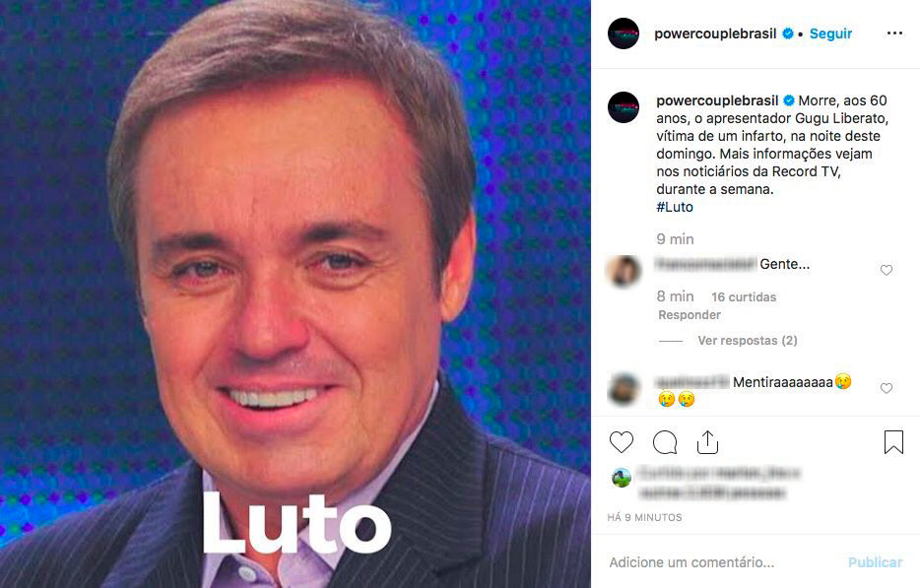Focus the 'Adicione um comentário...' field

pyautogui.click(x=722, y=562)
